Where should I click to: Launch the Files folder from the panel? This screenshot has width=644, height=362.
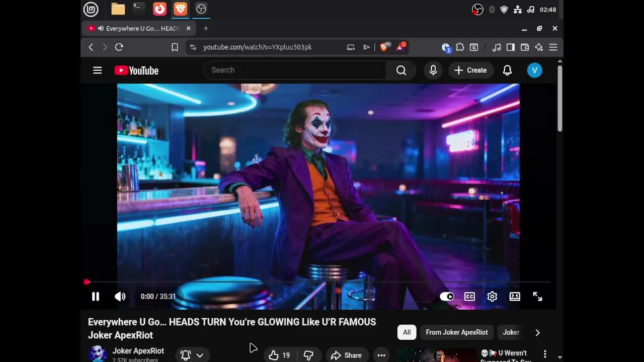(x=118, y=9)
